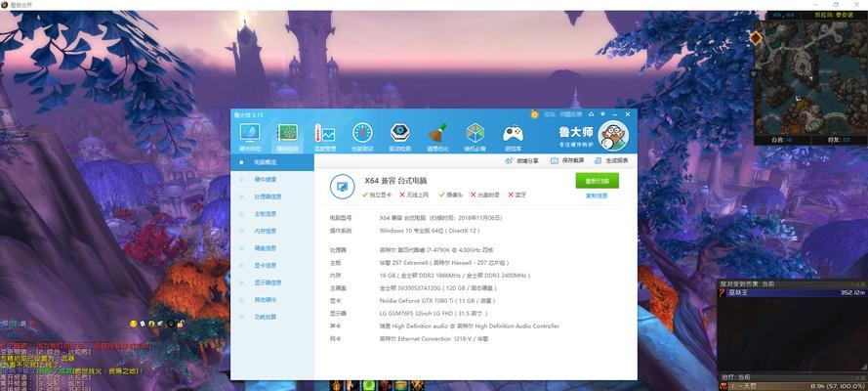Image resolution: width=868 pixels, height=391 pixels.
Task: Click the 微博分享 Weibo share icon
Action: tap(510, 160)
